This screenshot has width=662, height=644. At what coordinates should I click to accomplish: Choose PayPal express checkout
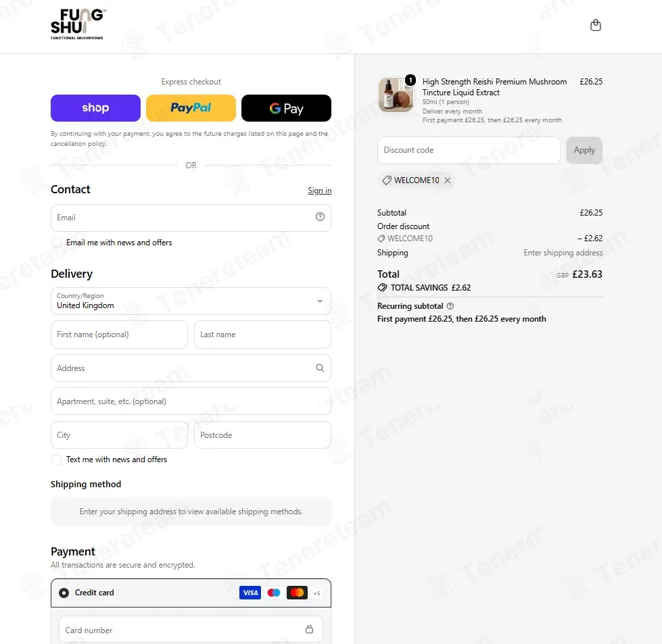pos(191,108)
